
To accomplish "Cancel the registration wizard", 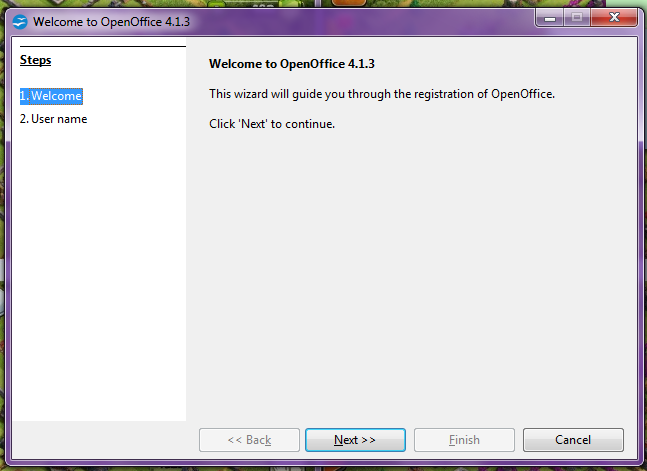I will pos(573,440).
